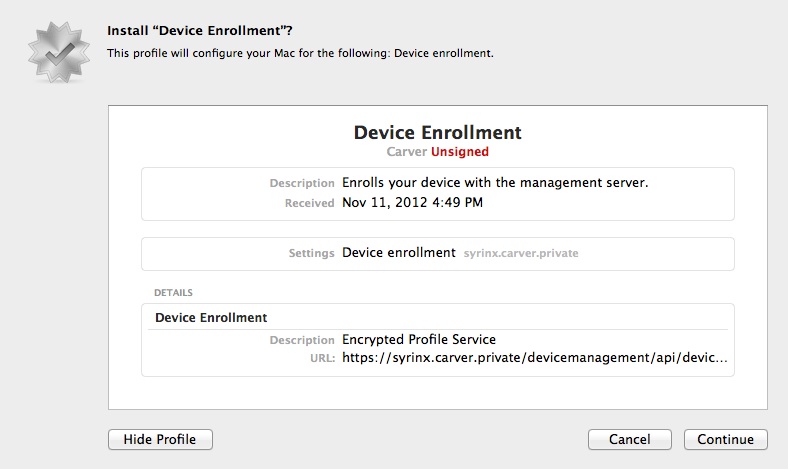
Task: Click the Device Enrollment profile heading
Action: point(438,132)
